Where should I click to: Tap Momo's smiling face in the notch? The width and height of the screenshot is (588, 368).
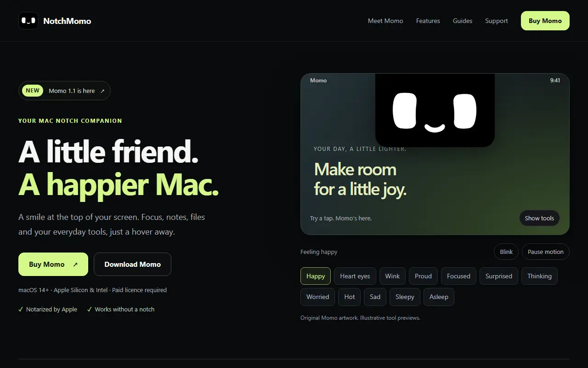coord(435,110)
